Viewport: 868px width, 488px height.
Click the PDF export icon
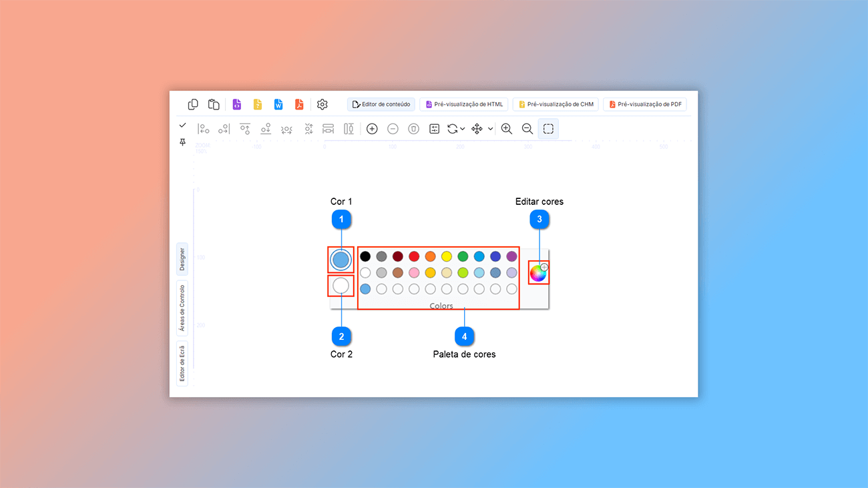point(298,104)
